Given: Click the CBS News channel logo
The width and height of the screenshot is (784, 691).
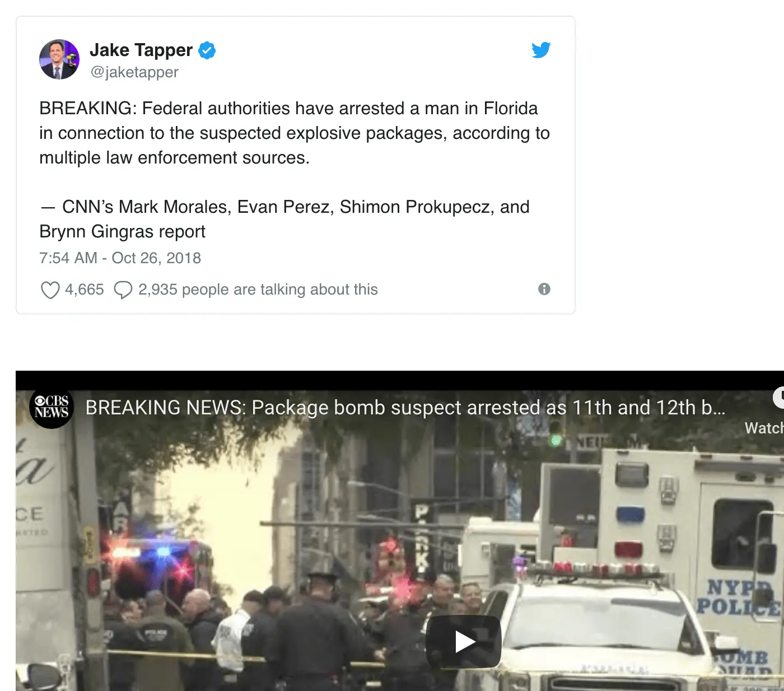Looking at the screenshot, I should (x=52, y=407).
